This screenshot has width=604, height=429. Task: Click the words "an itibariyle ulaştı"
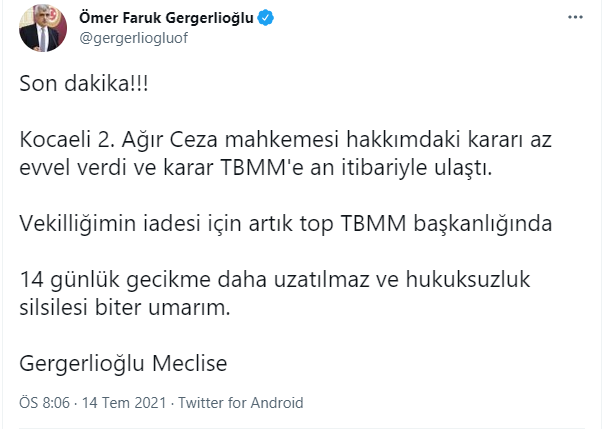coord(412,167)
